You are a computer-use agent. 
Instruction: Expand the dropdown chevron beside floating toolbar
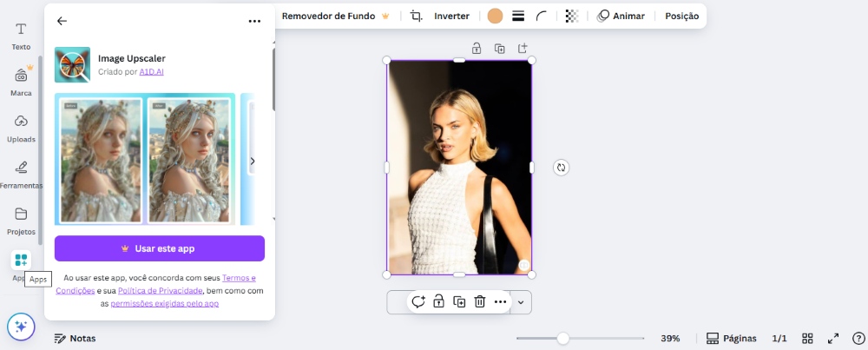[520, 302]
